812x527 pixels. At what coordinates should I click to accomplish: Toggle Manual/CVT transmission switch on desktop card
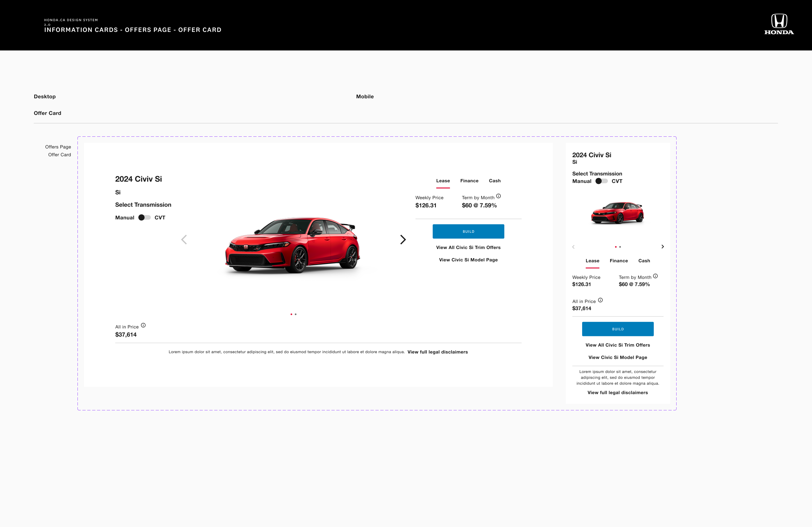coord(144,218)
